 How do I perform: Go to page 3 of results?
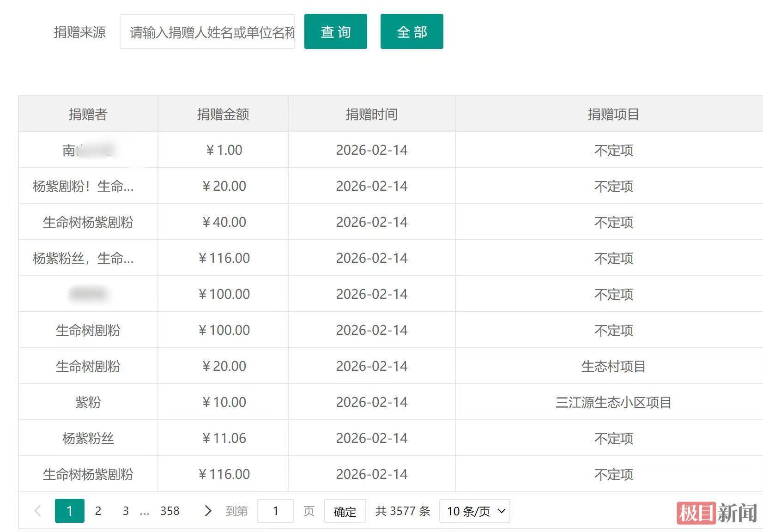(x=126, y=511)
